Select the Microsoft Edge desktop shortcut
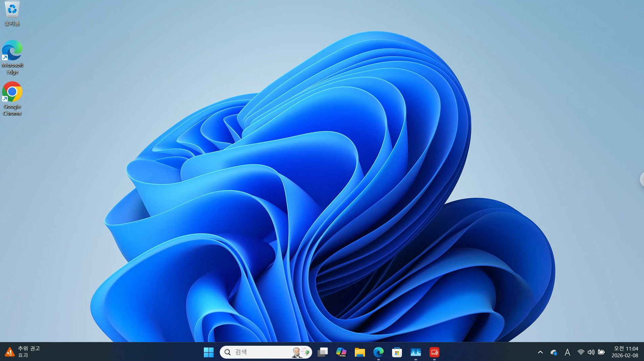Image resolution: width=644 pixels, height=361 pixels. point(12,57)
